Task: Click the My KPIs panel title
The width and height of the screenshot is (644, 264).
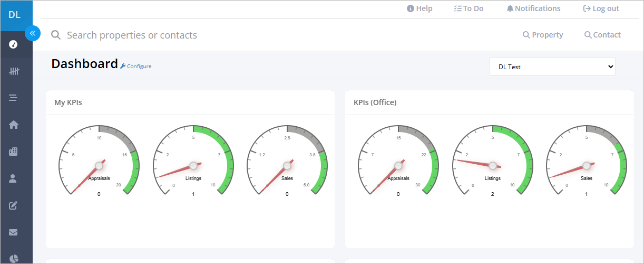Action: click(68, 102)
